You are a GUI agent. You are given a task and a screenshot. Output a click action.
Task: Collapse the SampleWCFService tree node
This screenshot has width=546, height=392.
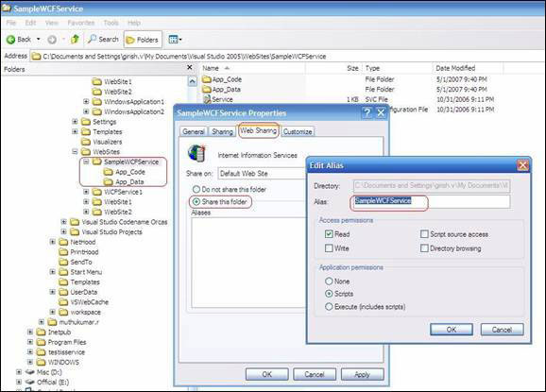pyautogui.click(x=86, y=162)
